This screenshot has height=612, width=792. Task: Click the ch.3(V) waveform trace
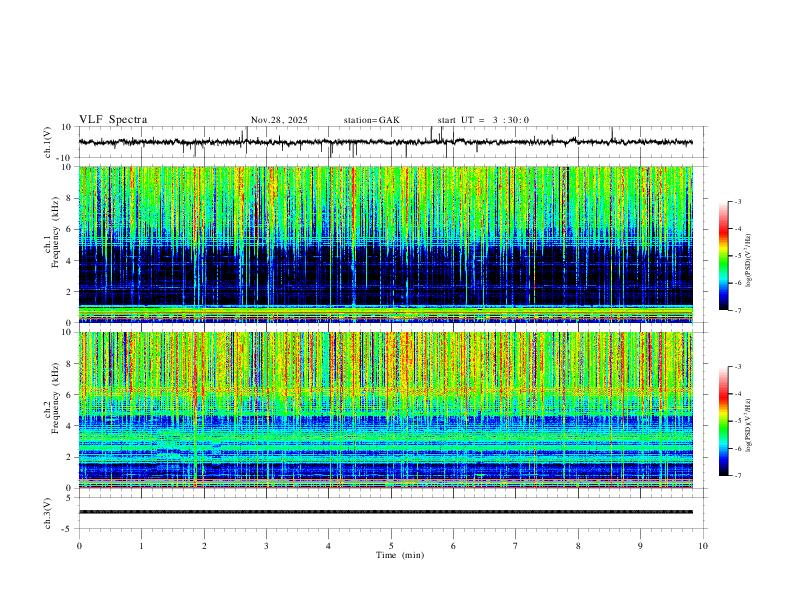[386, 512]
